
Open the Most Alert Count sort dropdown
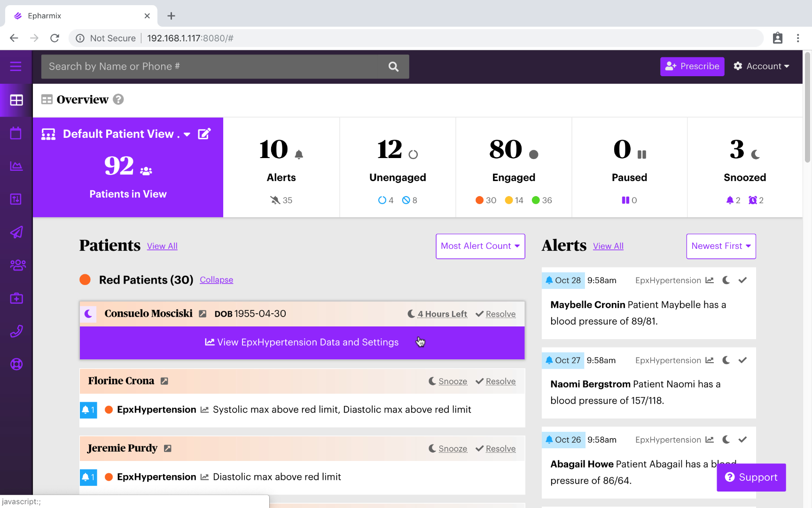tap(480, 246)
